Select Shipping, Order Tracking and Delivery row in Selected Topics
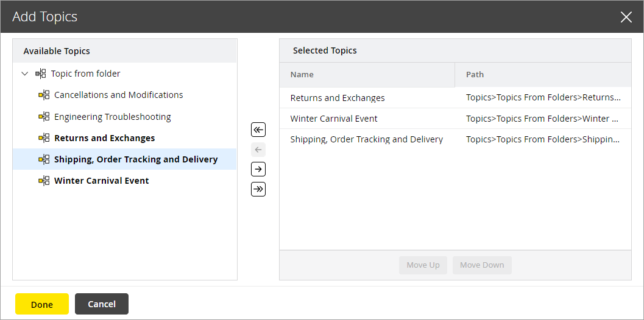 pyautogui.click(x=456, y=139)
